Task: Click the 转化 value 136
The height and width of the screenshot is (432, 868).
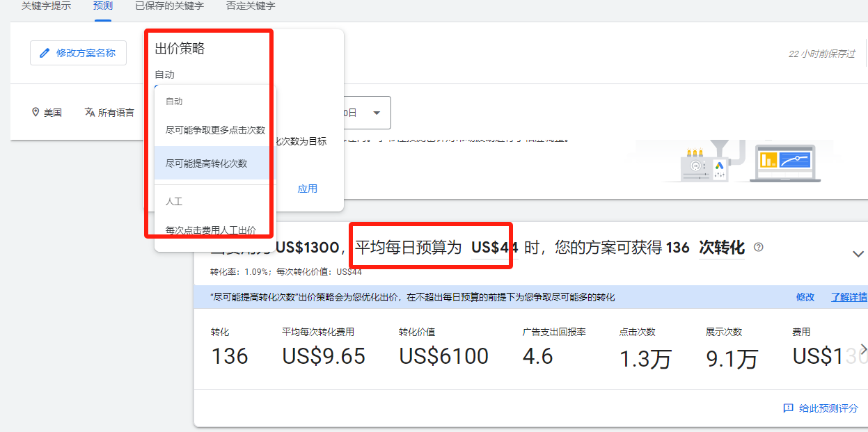Action: click(230, 357)
